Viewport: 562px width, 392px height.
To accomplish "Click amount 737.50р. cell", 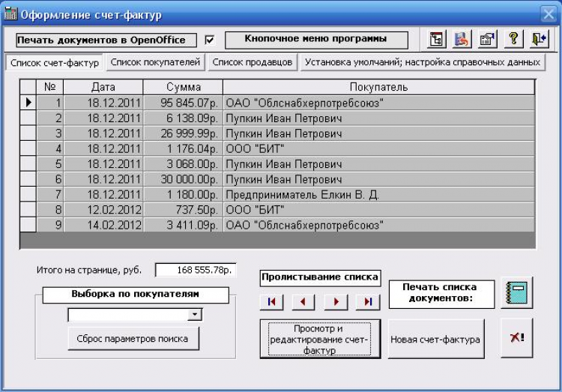I will tap(183, 210).
